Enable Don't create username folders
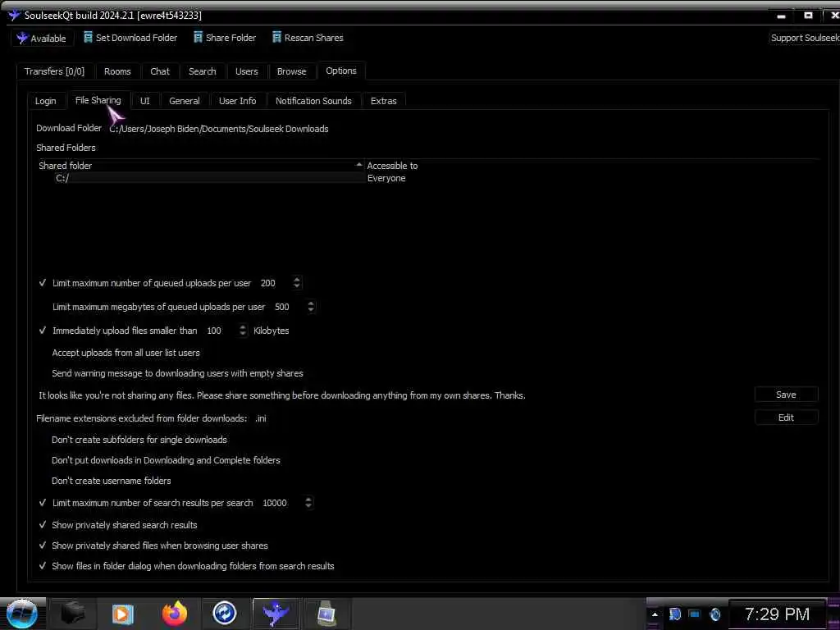This screenshot has width=840, height=630. pos(43,481)
